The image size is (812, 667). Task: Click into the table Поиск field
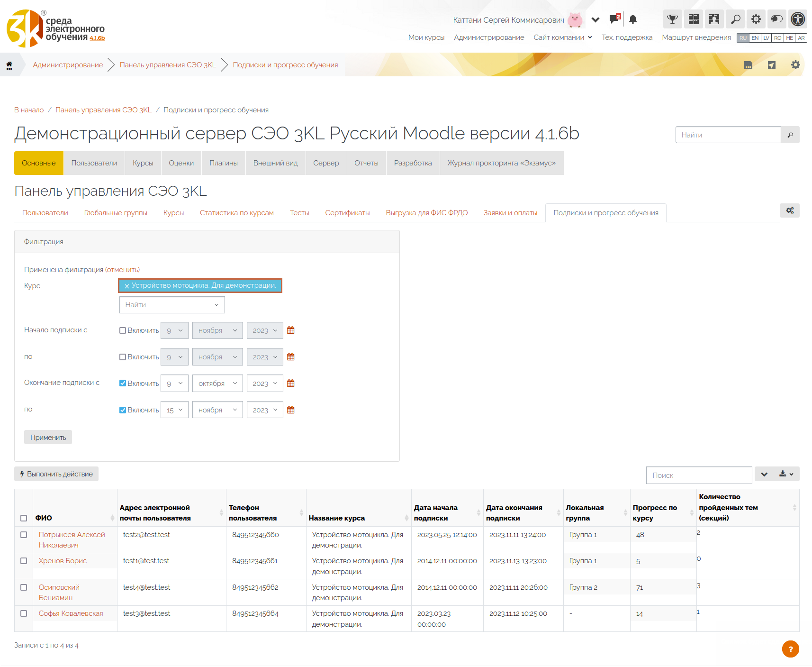click(699, 475)
